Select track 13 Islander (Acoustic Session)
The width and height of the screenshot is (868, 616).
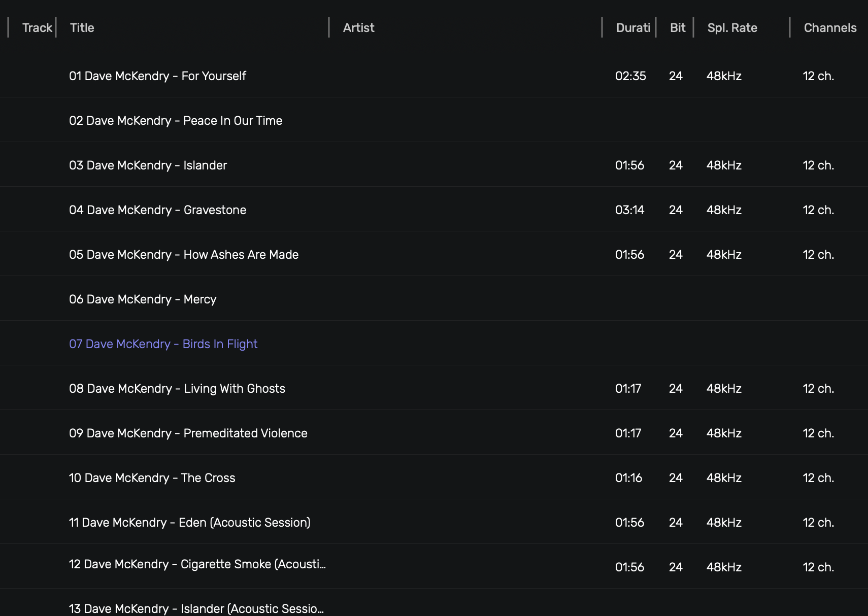click(434, 604)
